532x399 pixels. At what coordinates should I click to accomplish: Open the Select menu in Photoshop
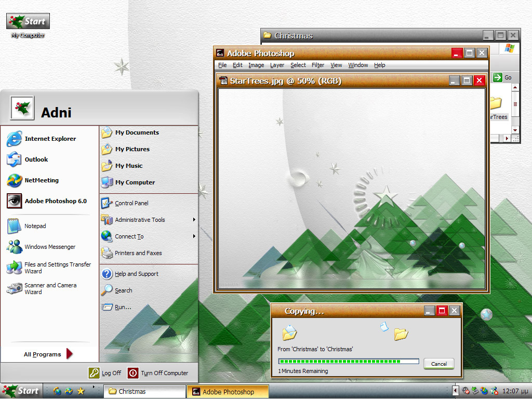(x=298, y=65)
